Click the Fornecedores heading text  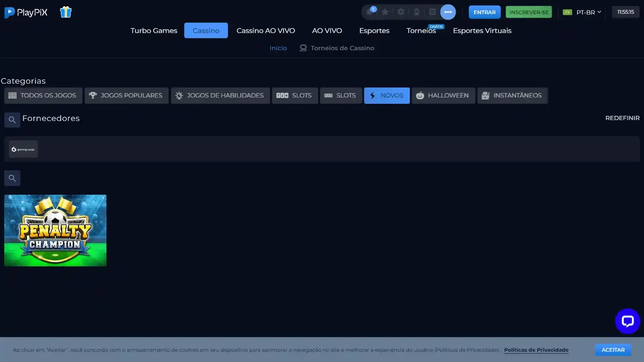[x=51, y=118]
